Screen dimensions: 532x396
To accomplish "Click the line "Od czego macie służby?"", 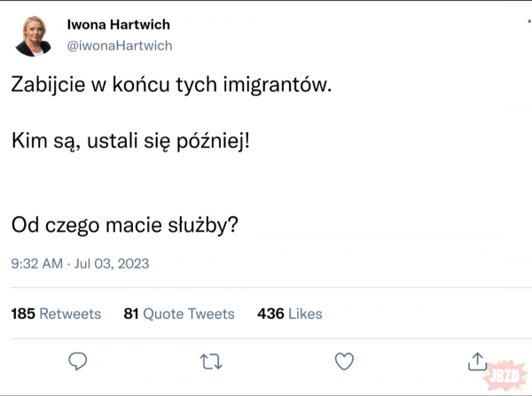I will tap(125, 226).
